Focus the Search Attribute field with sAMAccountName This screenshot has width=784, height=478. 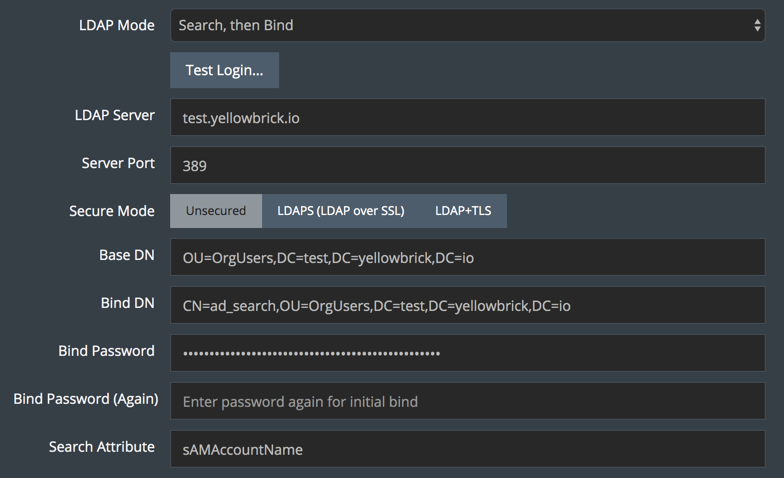(467, 449)
